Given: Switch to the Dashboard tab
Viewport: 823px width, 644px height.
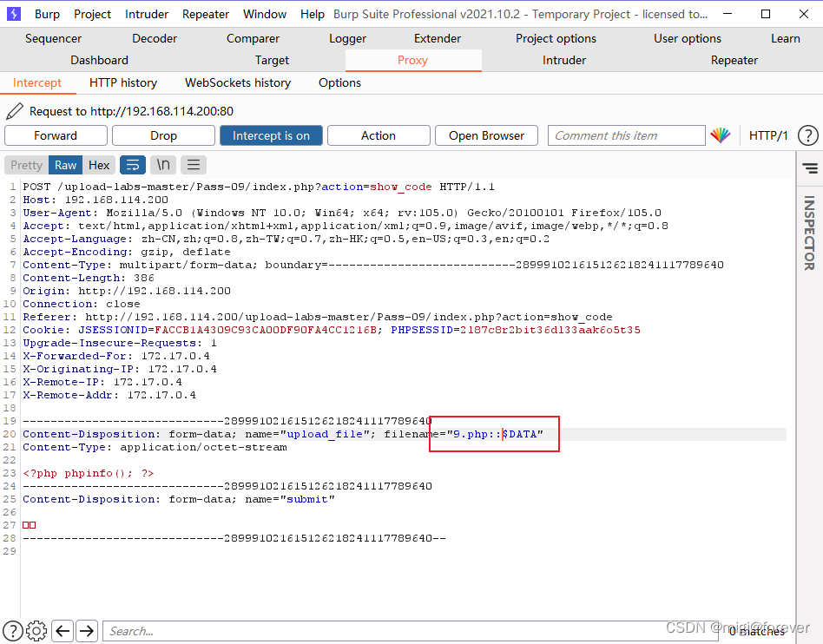Looking at the screenshot, I should pos(99,61).
